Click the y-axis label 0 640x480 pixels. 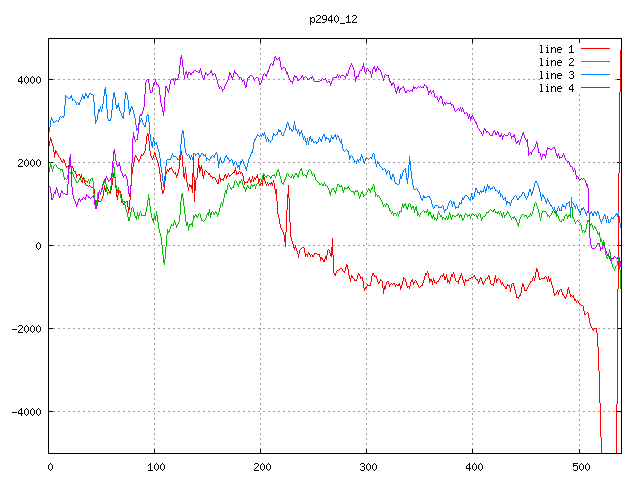click(38, 246)
